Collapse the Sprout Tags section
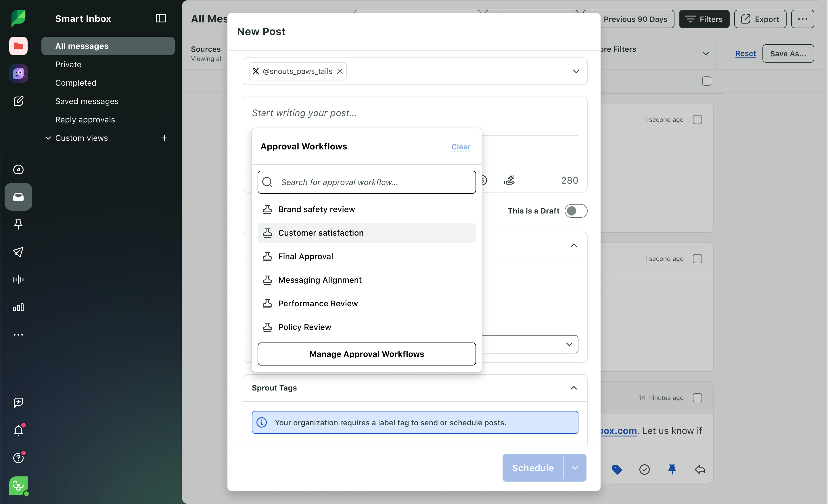 (x=573, y=388)
